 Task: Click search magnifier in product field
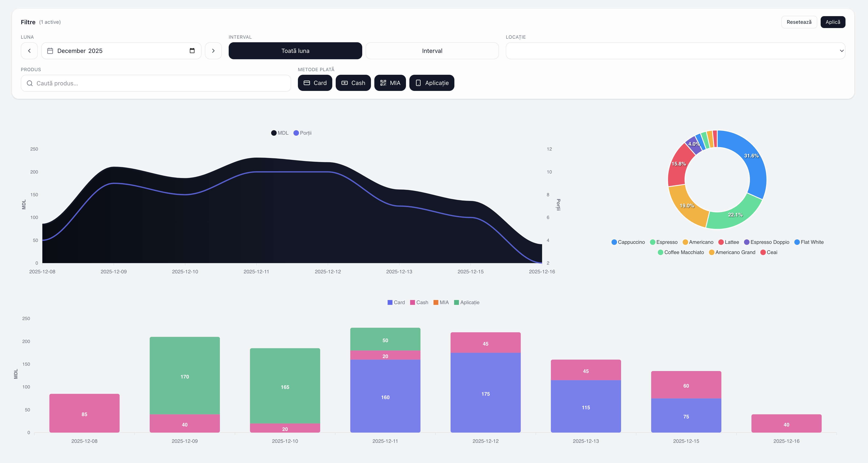30,83
